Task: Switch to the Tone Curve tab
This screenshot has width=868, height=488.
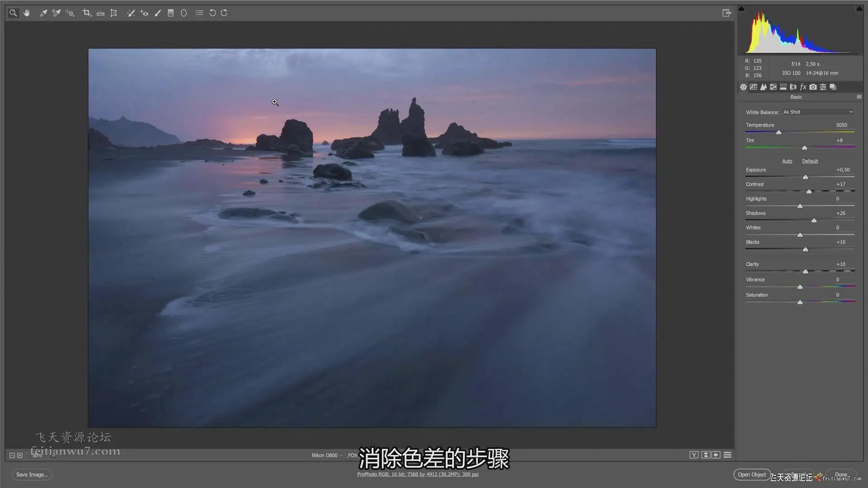Action: (x=753, y=87)
